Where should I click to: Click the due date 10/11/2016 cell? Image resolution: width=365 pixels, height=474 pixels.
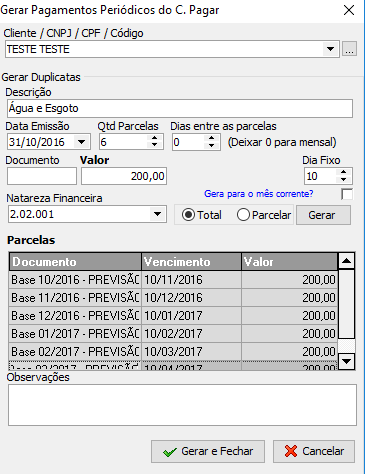click(191, 280)
